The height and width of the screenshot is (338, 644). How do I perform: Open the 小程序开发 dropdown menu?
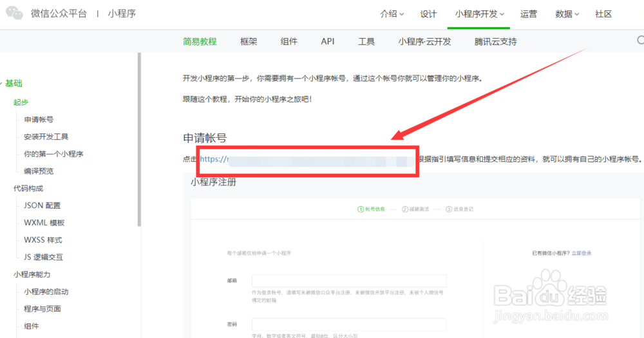(479, 14)
